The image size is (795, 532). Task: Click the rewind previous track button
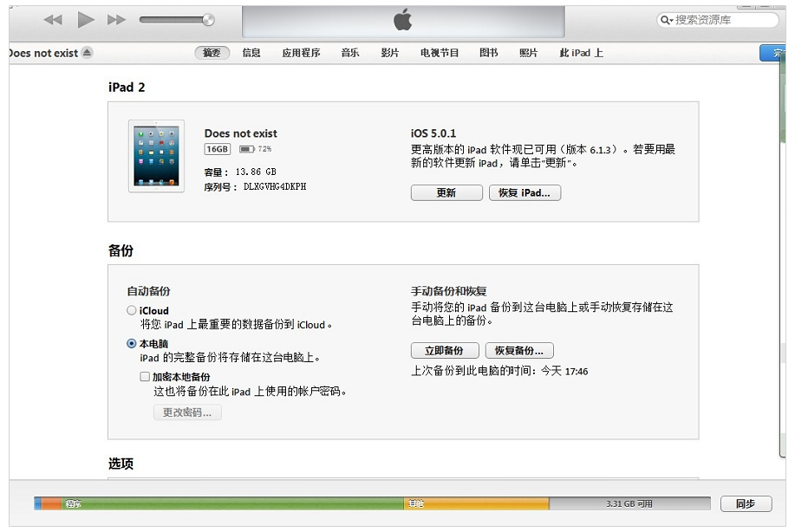[x=53, y=20]
